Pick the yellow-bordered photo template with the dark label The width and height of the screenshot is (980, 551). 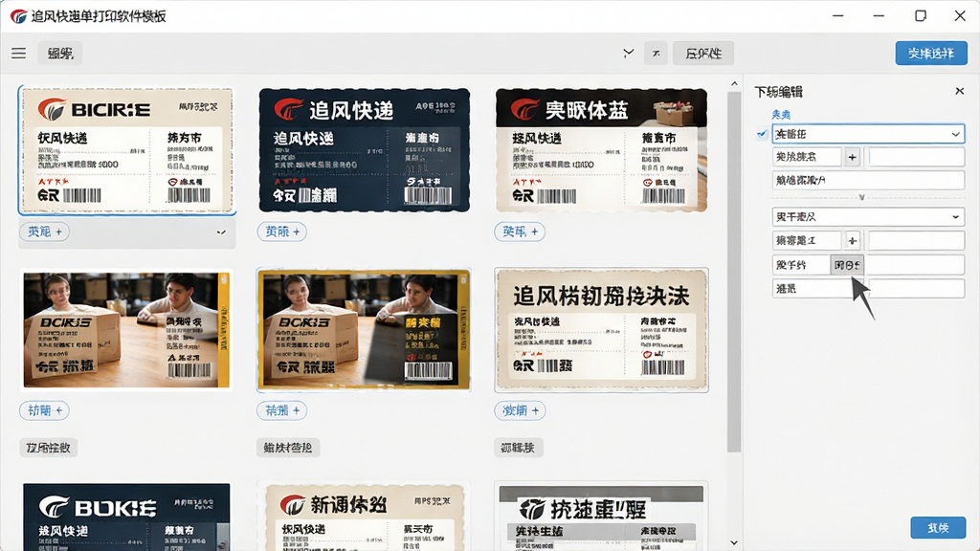[x=364, y=330]
